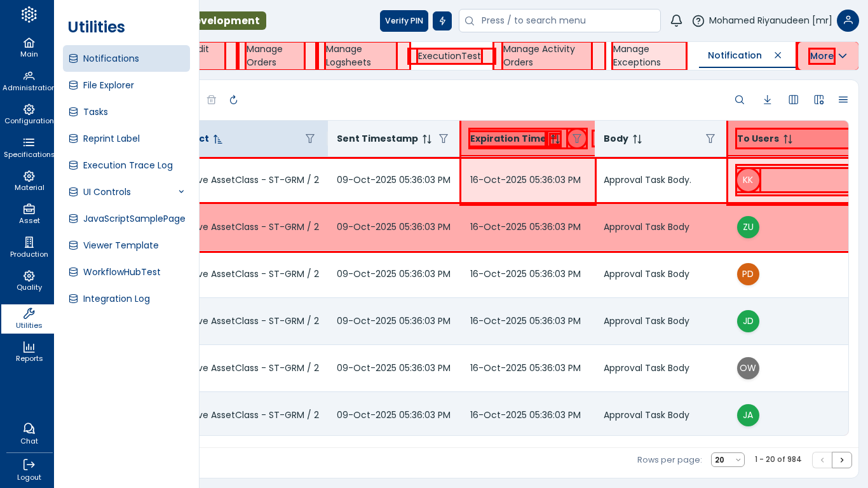This screenshot has height=488, width=868.
Task: Go to the next page of results
Action: [x=841, y=459]
